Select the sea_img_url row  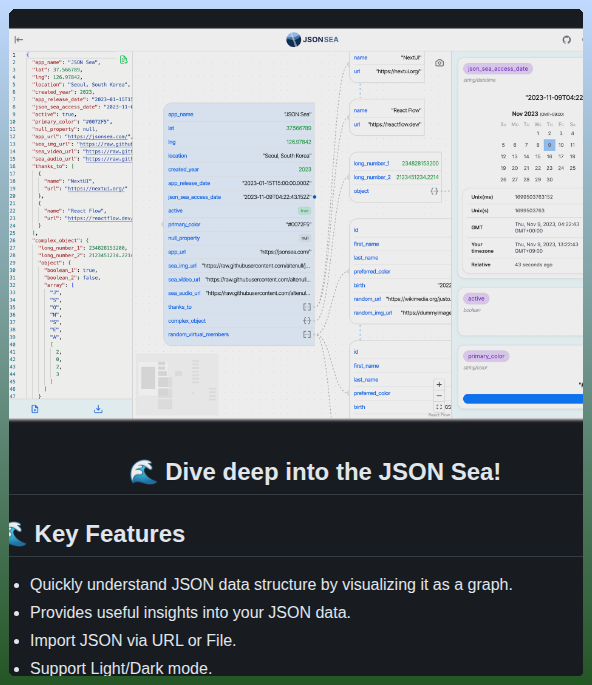coord(239,266)
